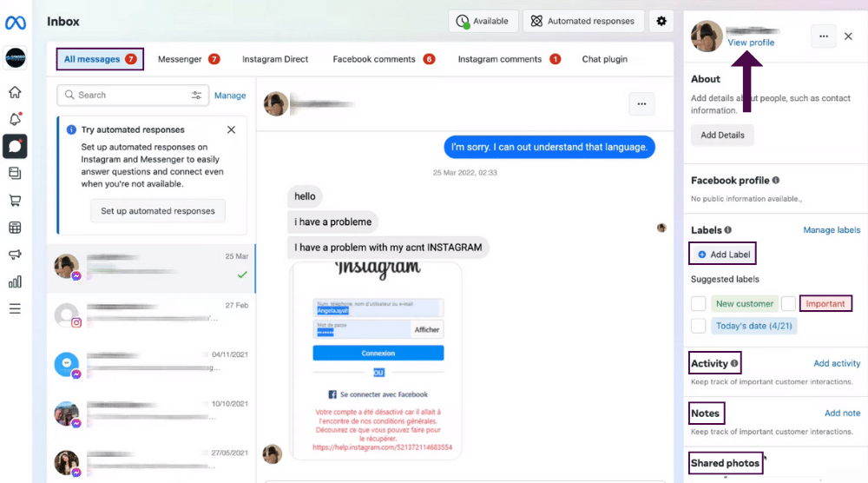Click Add Label button
The image size is (868, 483).
(x=723, y=255)
